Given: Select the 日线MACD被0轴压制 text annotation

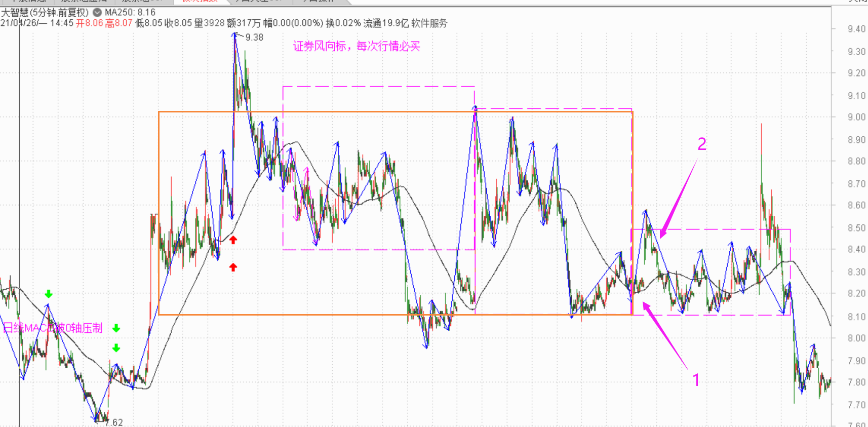Looking at the screenshot, I should (x=53, y=328).
